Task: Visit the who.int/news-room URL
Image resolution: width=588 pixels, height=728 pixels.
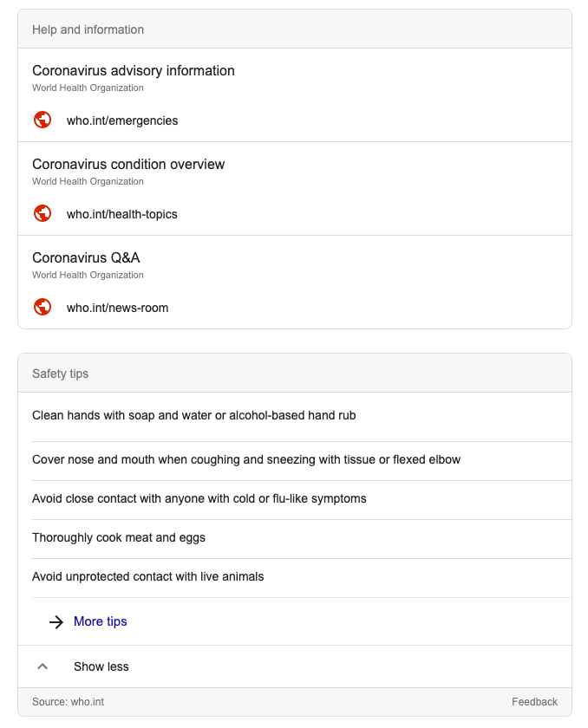Action: pyautogui.click(x=118, y=308)
